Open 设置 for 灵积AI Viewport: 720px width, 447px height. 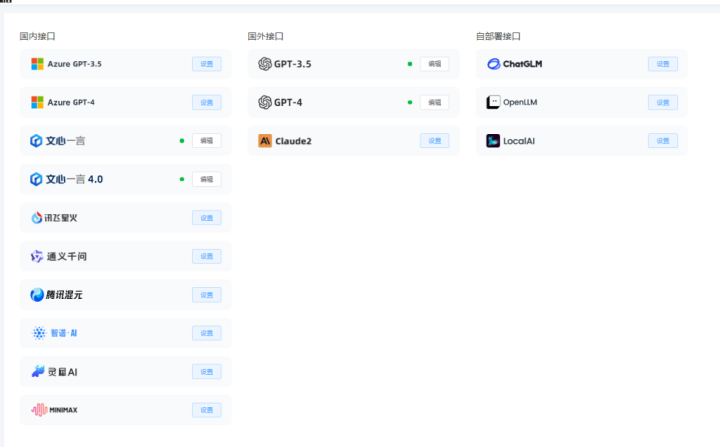pos(206,372)
